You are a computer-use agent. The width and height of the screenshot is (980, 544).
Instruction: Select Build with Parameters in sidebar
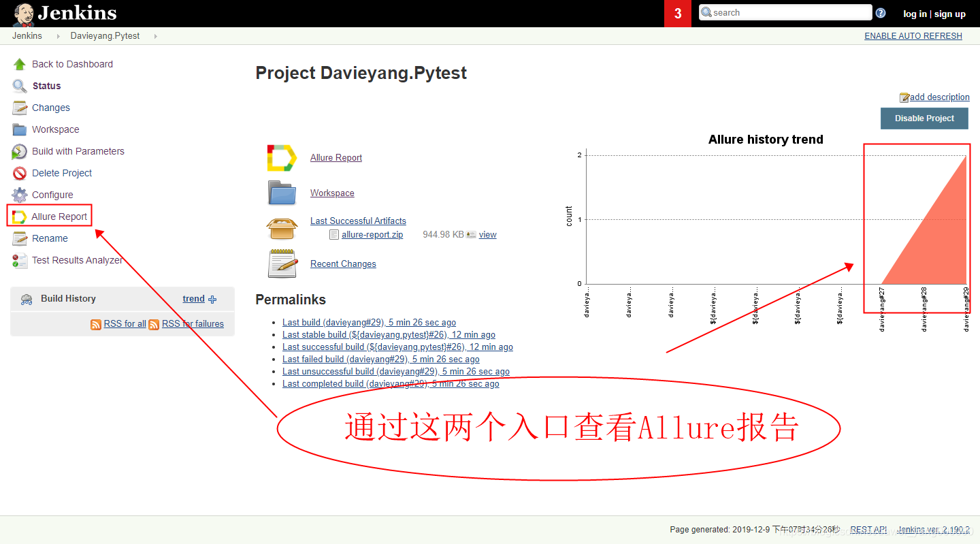pyautogui.click(x=78, y=151)
